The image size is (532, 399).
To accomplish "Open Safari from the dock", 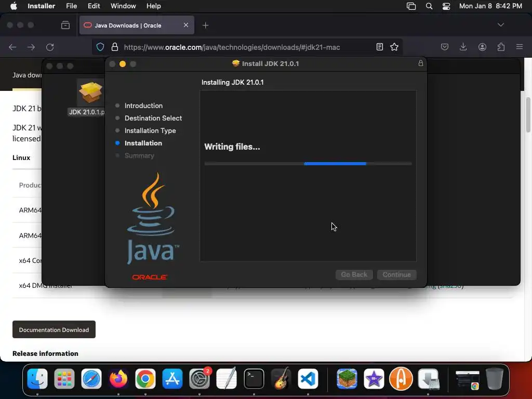I will (91, 379).
